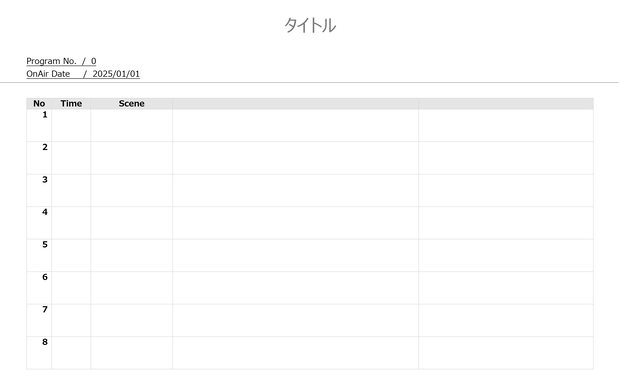Click row number 6 cell
The width and height of the screenshot is (620, 384).
tap(39, 288)
